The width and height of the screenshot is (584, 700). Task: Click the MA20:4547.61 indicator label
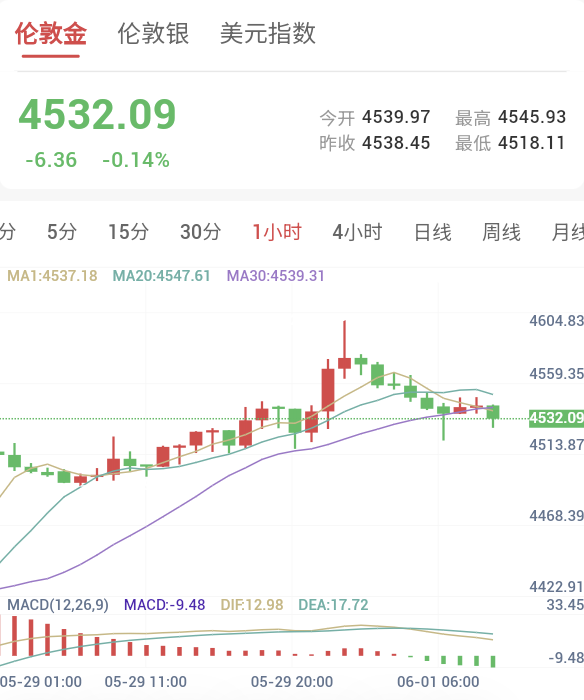pyautogui.click(x=161, y=276)
